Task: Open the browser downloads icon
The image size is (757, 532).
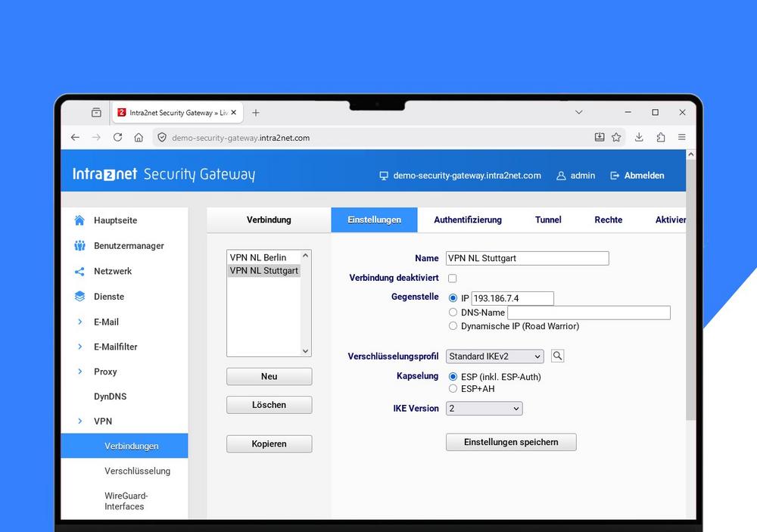Action: tap(639, 137)
